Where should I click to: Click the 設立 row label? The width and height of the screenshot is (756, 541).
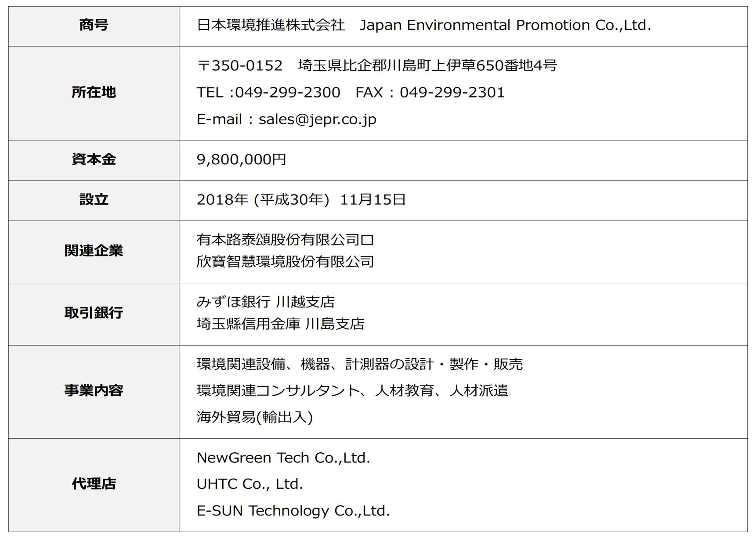pyautogui.click(x=94, y=199)
